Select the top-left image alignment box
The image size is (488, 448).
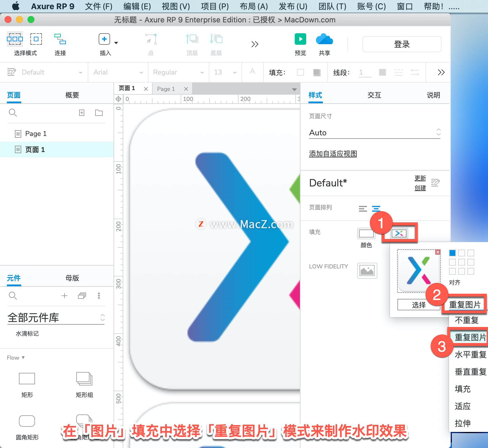pyautogui.click(x=452, y=253)
